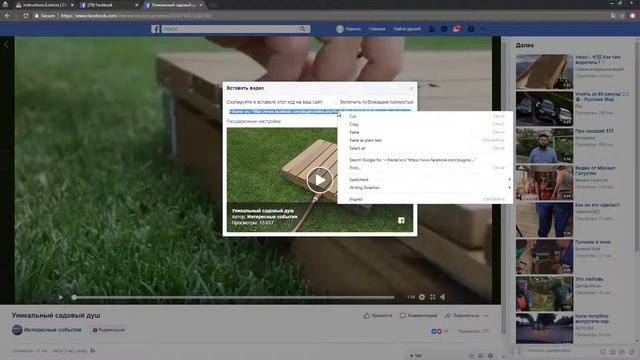The height and width of the screenshot is (360, 640).
Task: Switch to the second Facebook browser tab
Action: [108, 5]
